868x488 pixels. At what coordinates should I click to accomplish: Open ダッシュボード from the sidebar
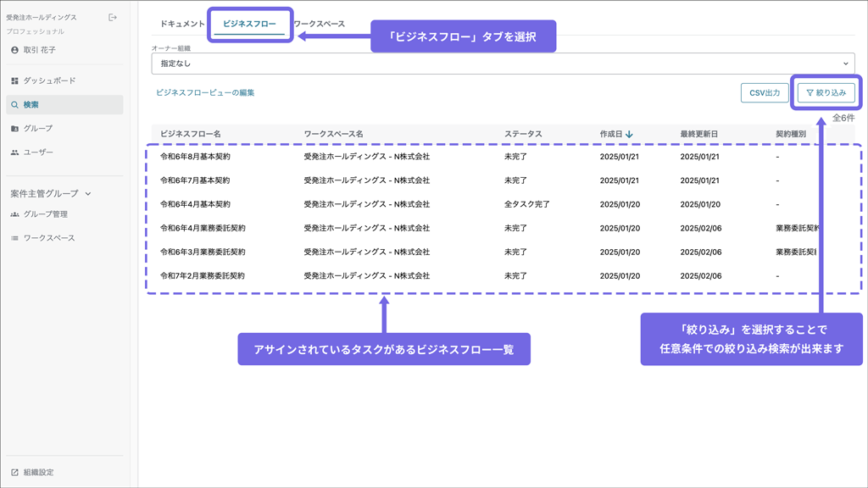click(64, 80)
